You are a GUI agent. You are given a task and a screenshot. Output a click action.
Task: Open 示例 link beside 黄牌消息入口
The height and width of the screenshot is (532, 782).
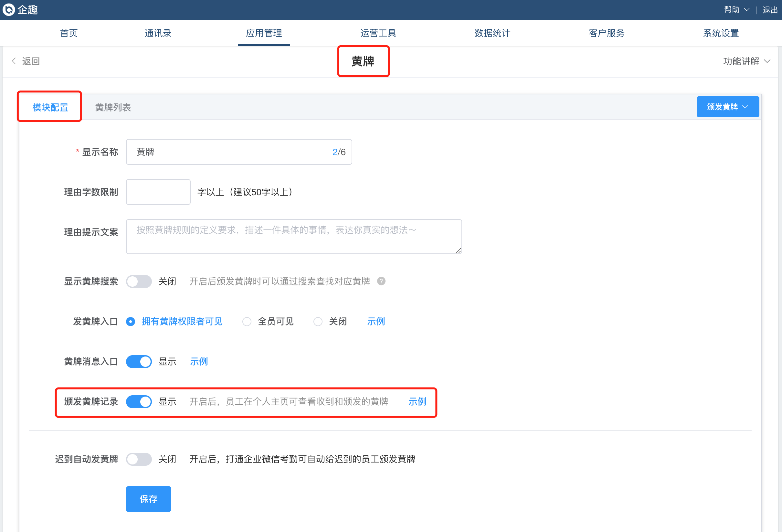[x=198, y=361]
